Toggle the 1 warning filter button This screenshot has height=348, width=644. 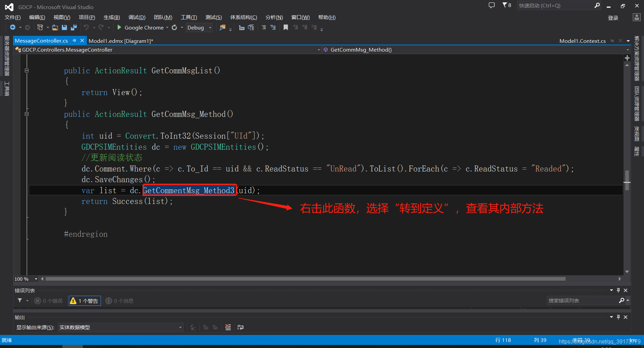pos(85,301)
